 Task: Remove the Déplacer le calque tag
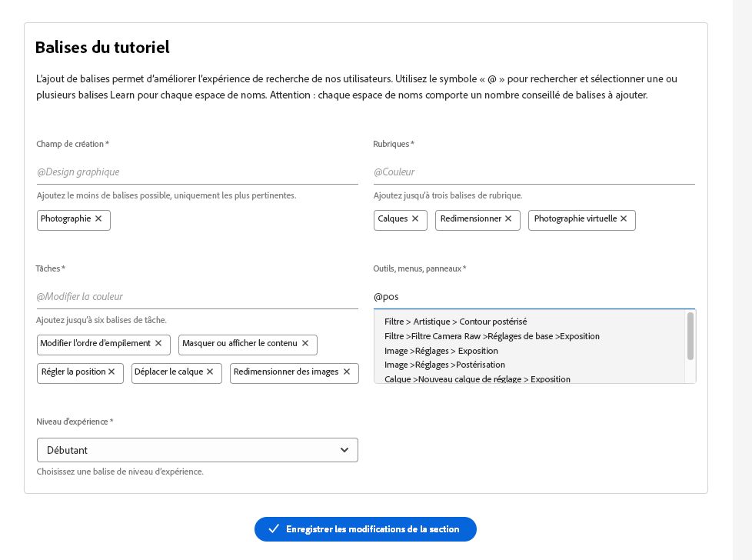coord(210,372)
